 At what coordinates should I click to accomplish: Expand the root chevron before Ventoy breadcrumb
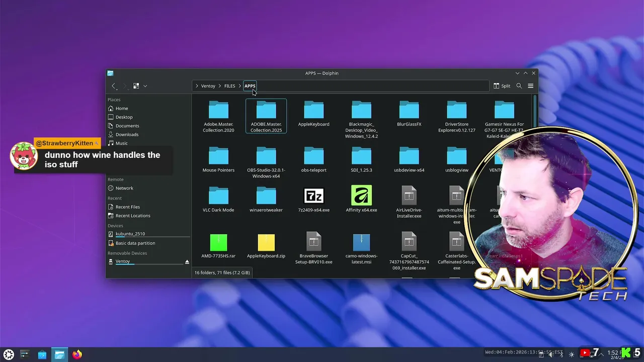[x=197, y=86]
